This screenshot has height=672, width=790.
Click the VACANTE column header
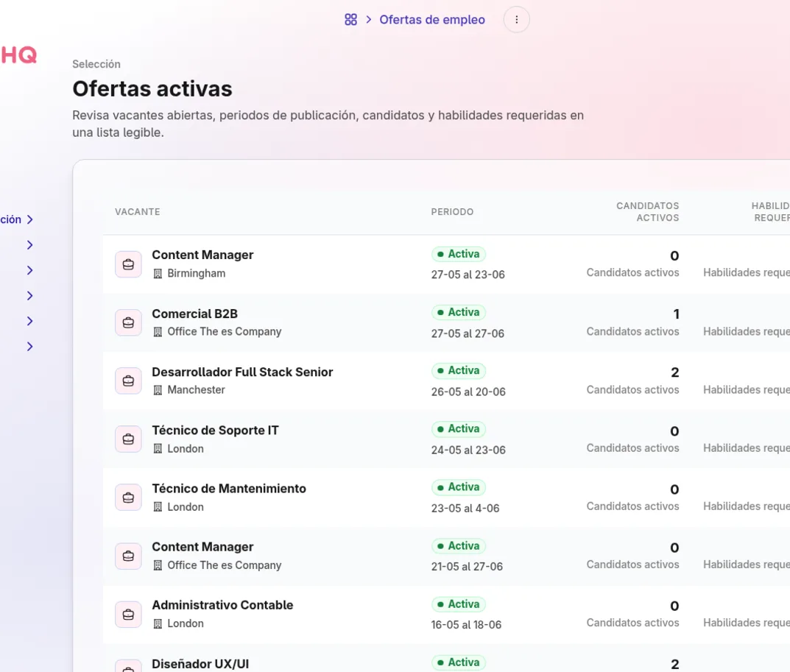click(x=138, y=211)
